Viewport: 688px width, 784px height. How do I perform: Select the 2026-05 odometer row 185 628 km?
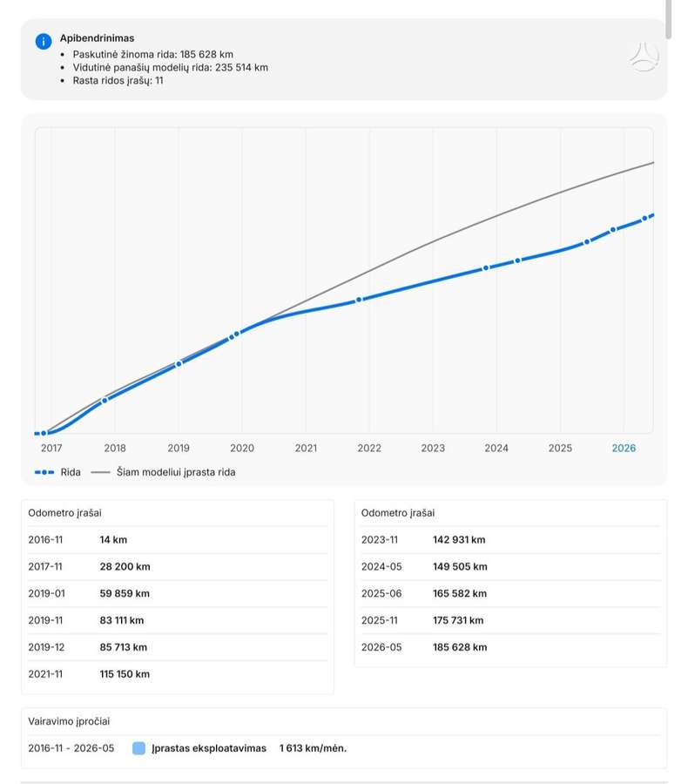click(510, 647)
